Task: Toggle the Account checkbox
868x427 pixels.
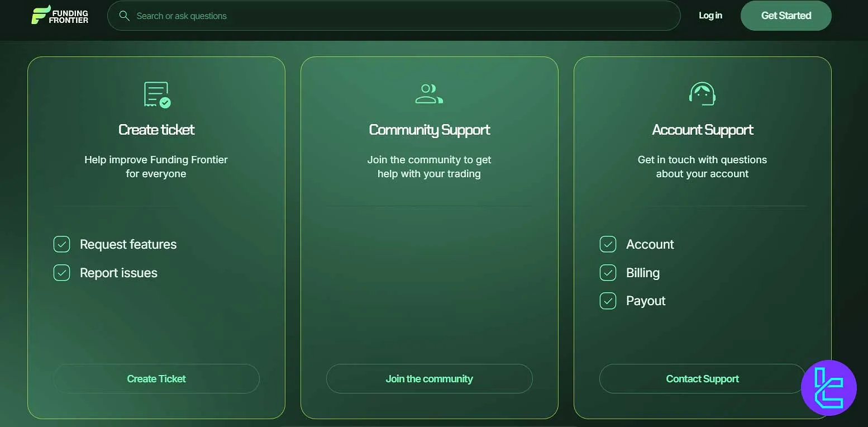Action: (608, 244)
